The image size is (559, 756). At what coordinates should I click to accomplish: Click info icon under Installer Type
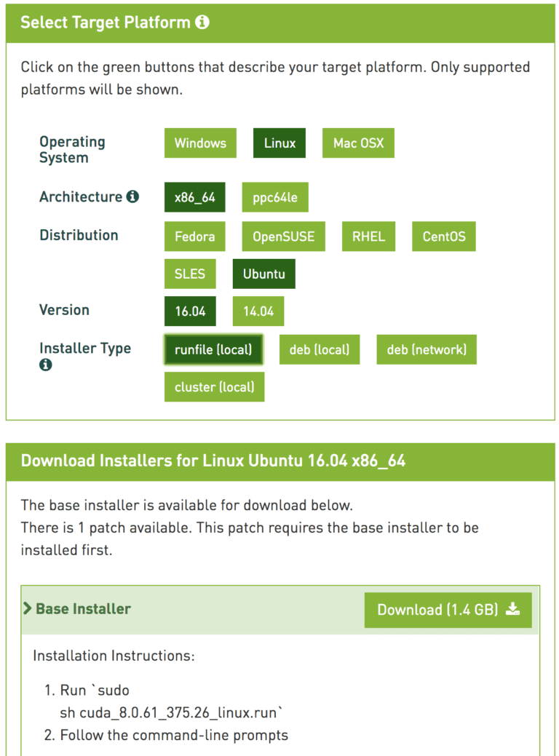(x=45, y=365)
